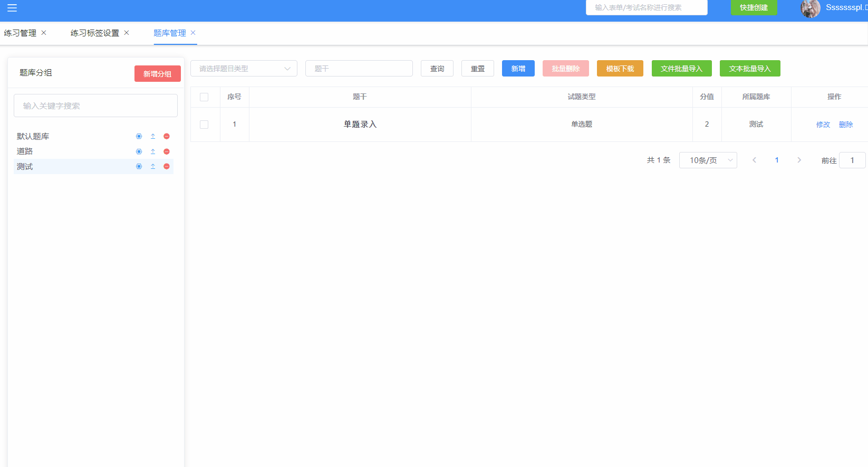Click the 批量删除 button
868x467 pixels.
tap(566, 69)
